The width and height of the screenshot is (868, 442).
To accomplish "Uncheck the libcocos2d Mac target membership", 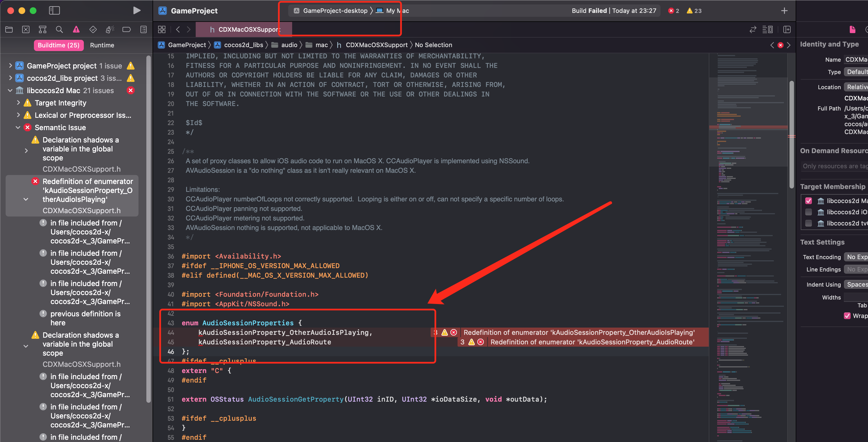I will (x=808, y=201).
